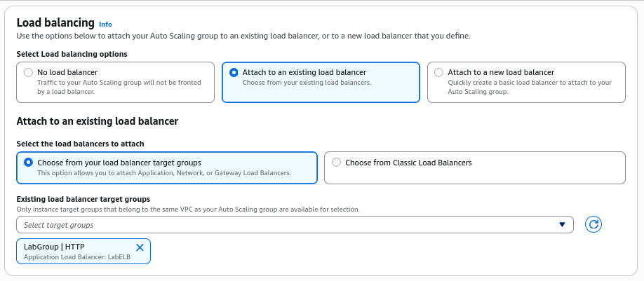Click the 'Select the load balancers to attach' label
644x281 pixels.
tap(80, 144)
